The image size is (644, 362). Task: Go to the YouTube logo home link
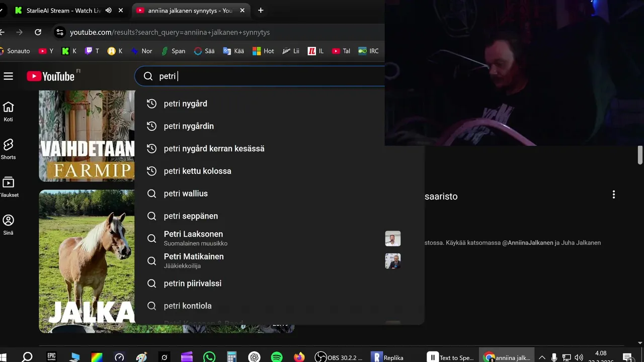(51, 76)
